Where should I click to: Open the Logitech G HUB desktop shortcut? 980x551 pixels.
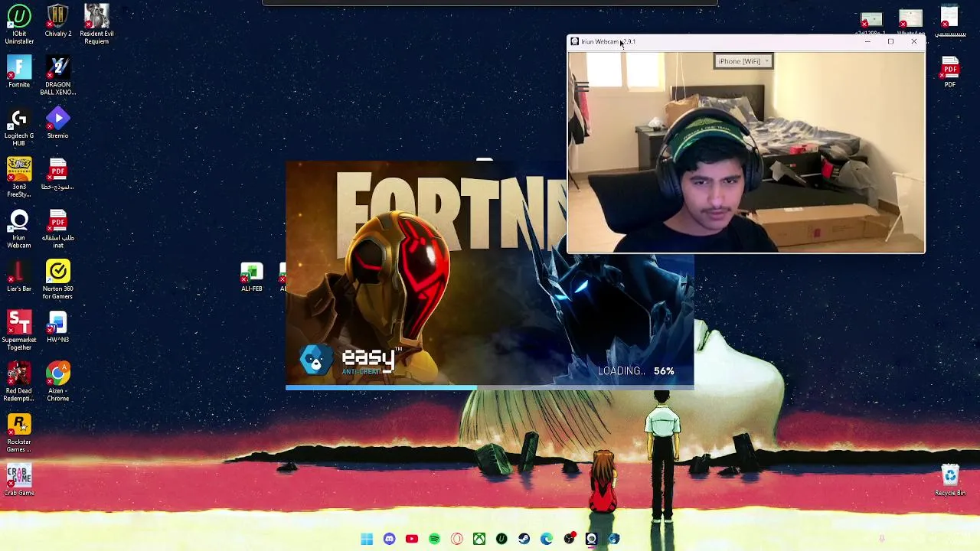coord(19,126)
